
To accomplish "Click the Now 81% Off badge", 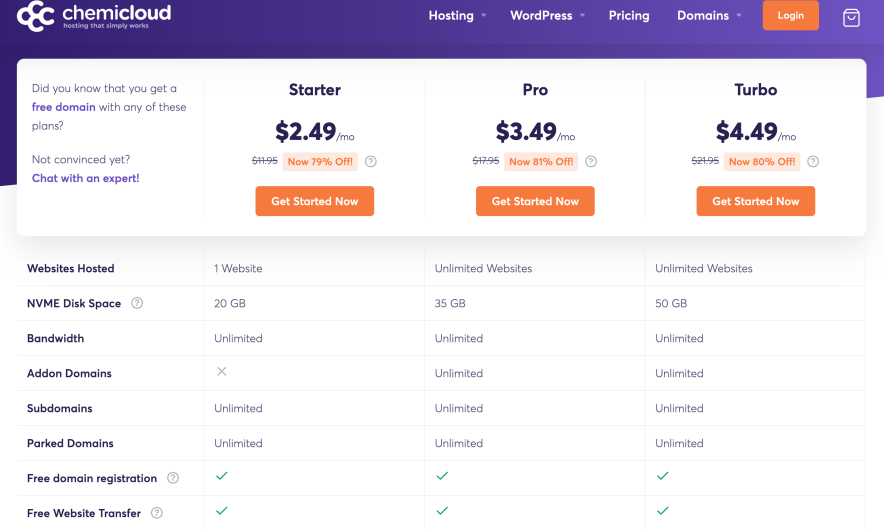I will (x=541, y=162).
